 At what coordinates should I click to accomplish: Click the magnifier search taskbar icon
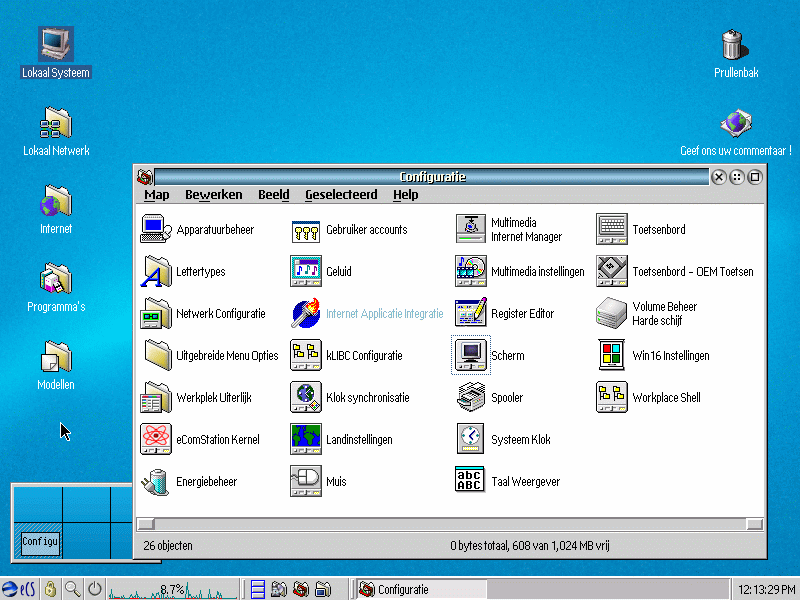(72, 589)
